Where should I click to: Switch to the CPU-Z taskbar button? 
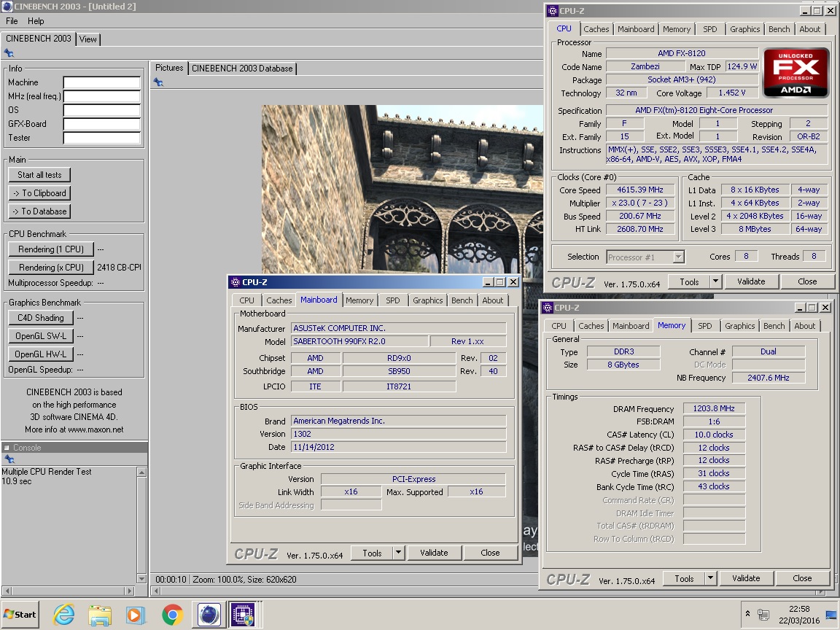(244, 615)
